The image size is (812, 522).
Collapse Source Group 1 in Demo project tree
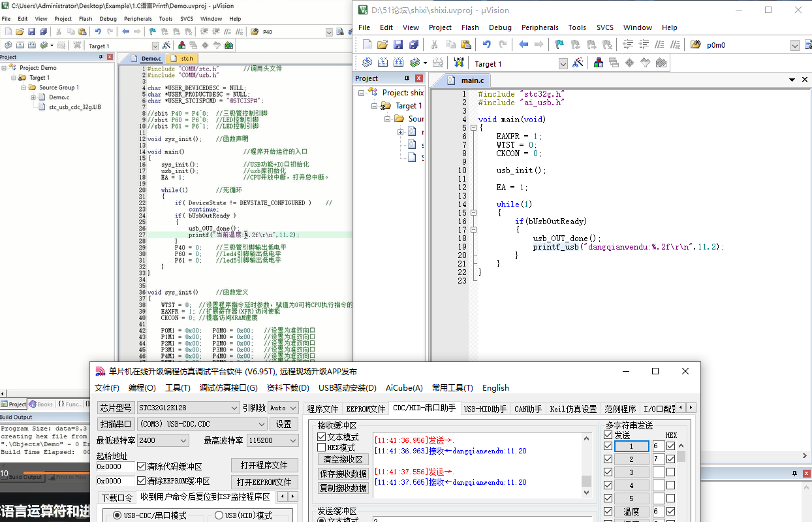[22, 87]
